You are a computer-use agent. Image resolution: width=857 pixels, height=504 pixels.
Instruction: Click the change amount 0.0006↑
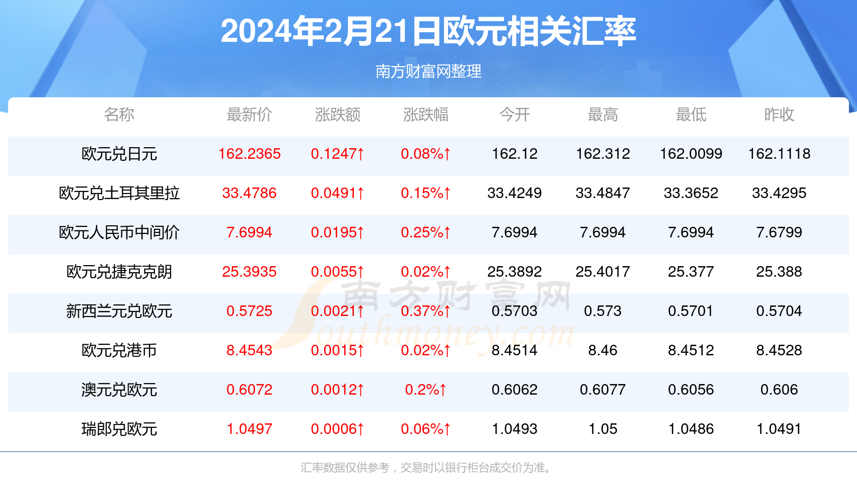(x=338, y=429)
